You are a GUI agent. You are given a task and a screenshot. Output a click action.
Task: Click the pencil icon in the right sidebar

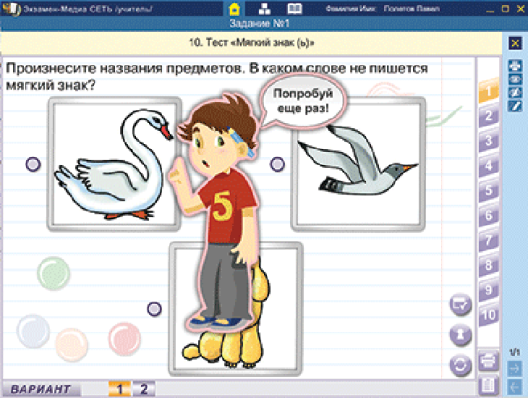pyautogui.click(x=515, y=106)
